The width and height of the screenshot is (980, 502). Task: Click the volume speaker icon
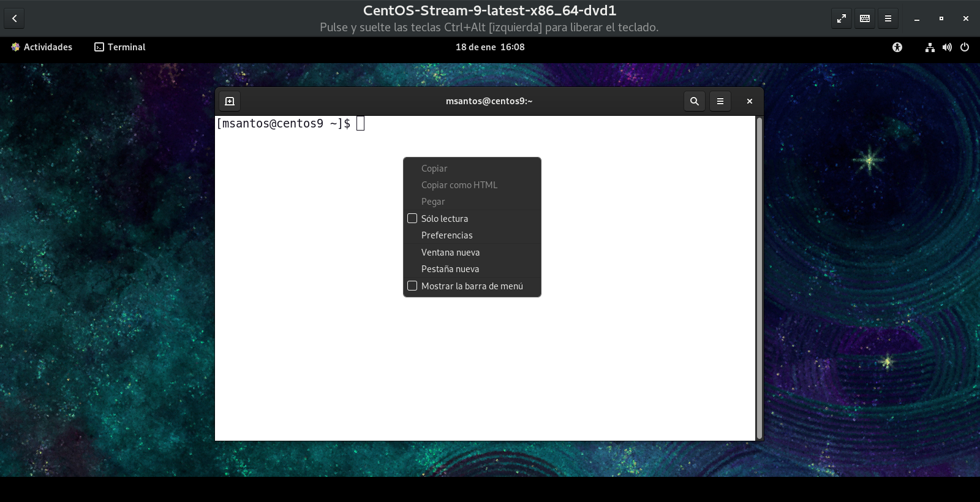(947, 47)
